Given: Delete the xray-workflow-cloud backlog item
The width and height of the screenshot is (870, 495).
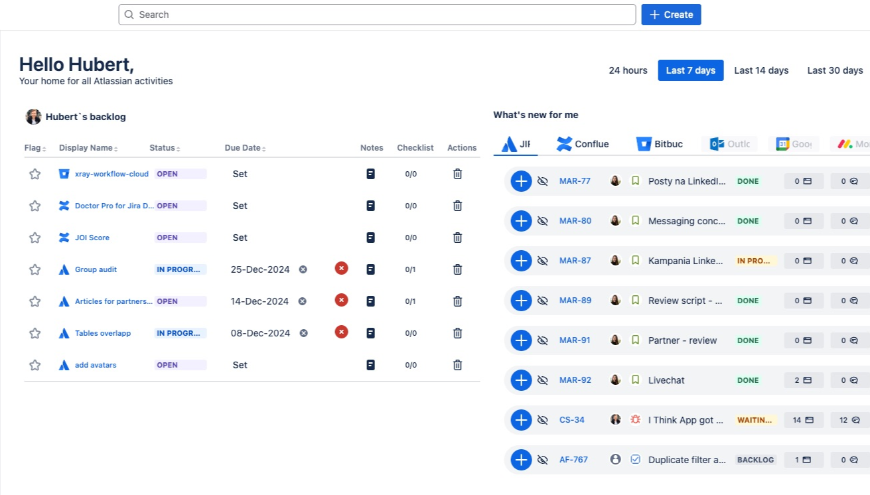Looking at the screenshot, I should point(457,174).
